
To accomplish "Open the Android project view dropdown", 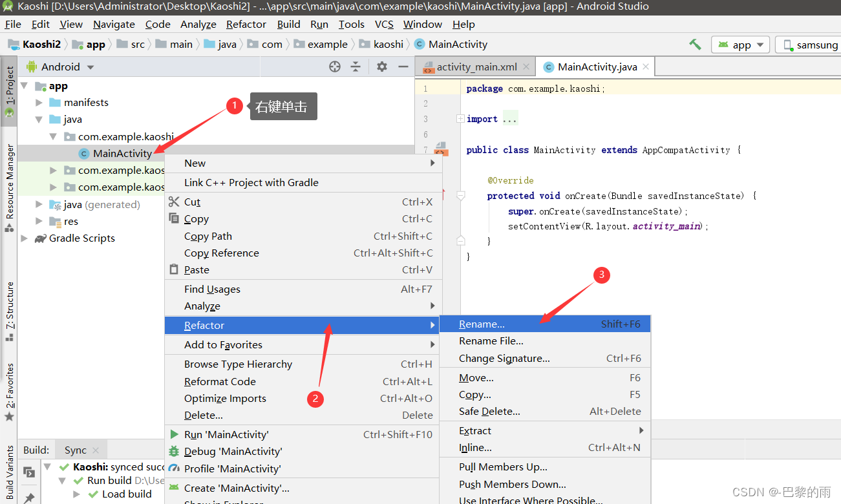I will coord(90,67).
